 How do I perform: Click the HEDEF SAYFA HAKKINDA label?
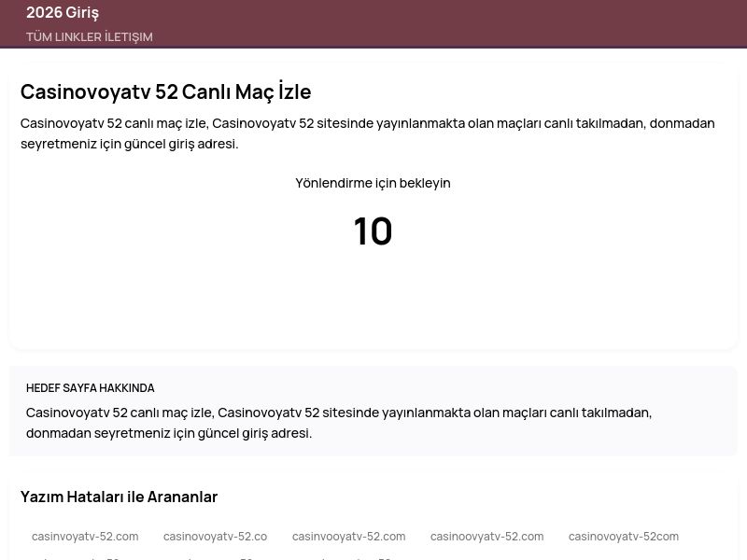90,388
